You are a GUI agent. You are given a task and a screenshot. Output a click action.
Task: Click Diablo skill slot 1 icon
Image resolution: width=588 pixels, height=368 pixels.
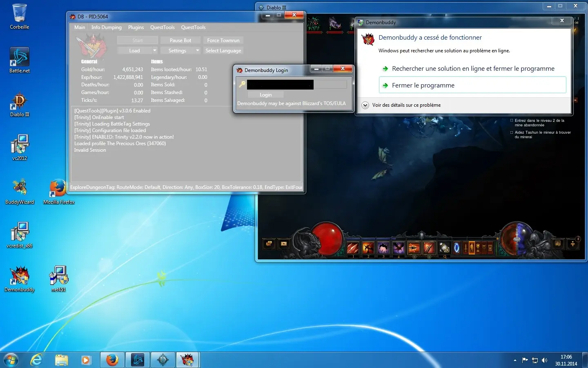point(353,247)
